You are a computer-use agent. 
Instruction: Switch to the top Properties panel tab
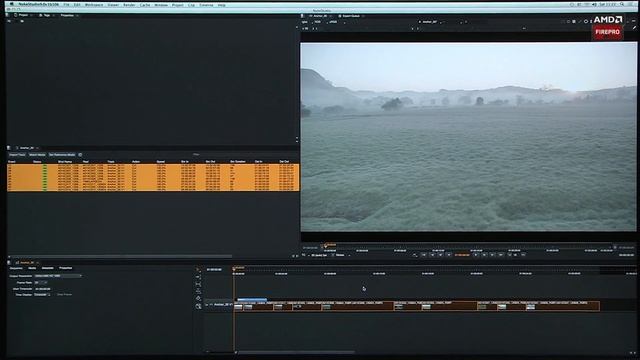point(67,15)
